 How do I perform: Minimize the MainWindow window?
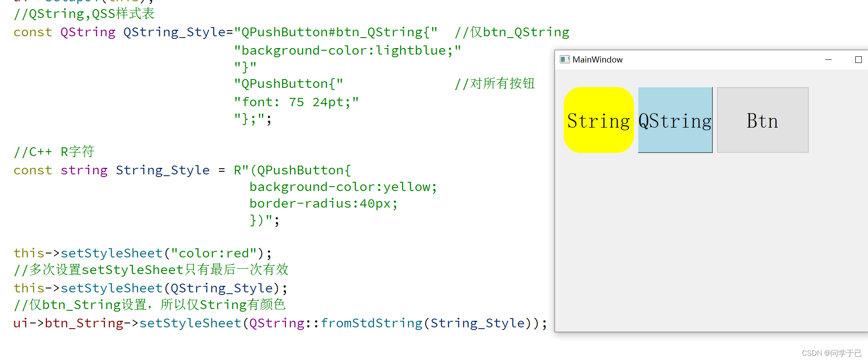(828, 59)
